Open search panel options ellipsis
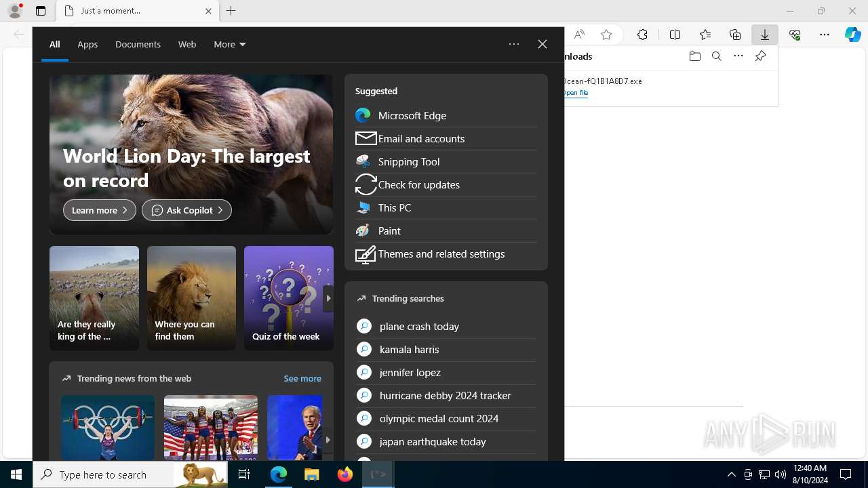The image size is (868, 488). 514,44
